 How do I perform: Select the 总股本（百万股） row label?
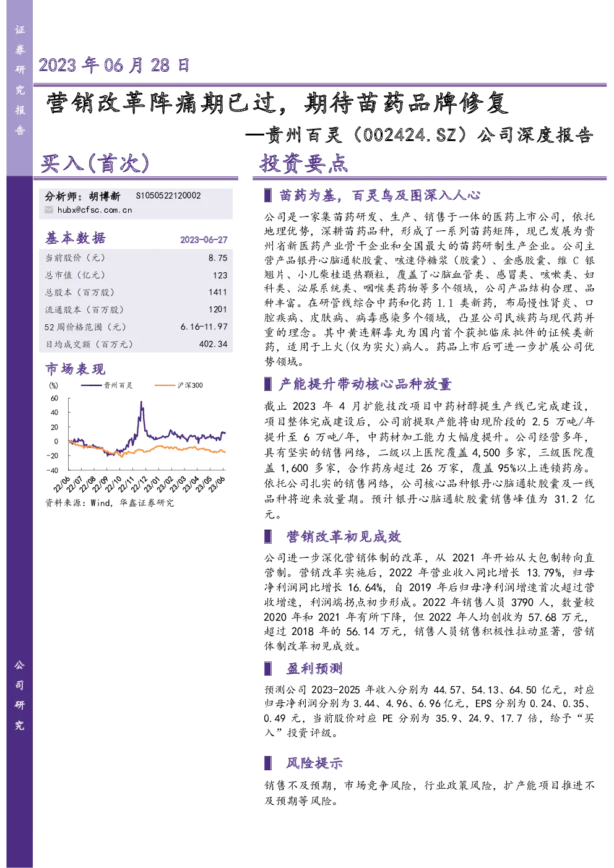[x=80, y=293]
